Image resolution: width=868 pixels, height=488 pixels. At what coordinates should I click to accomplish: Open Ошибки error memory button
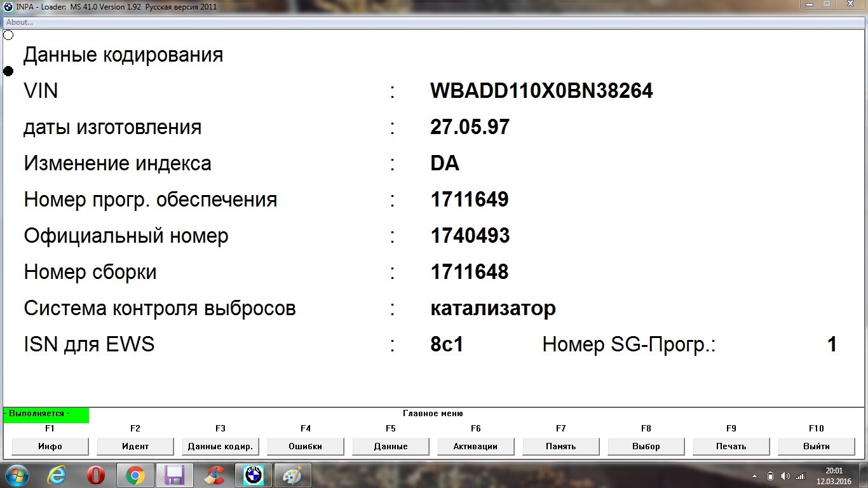306,446
